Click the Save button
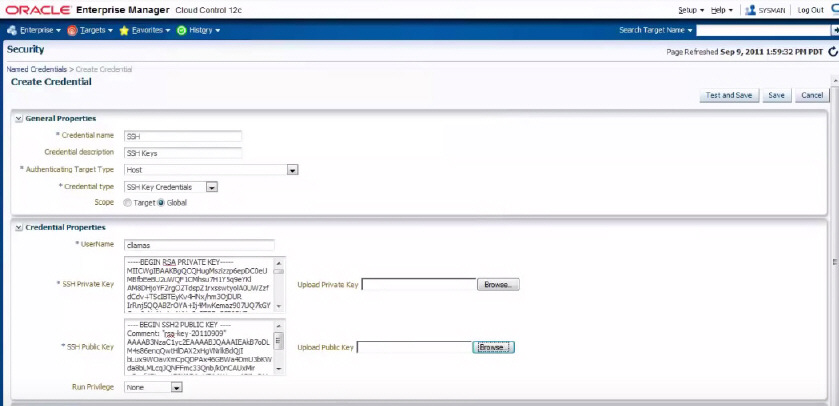 (x=776, y=95)
